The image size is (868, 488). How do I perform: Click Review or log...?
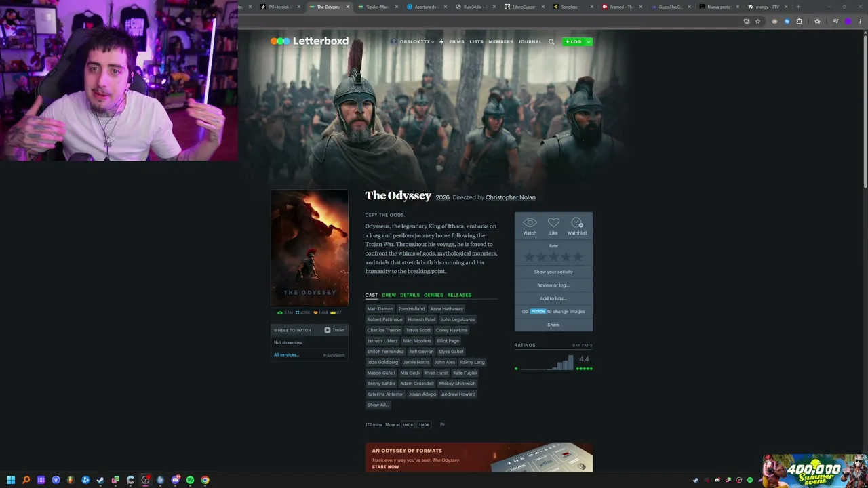click(x=553, y=285)
